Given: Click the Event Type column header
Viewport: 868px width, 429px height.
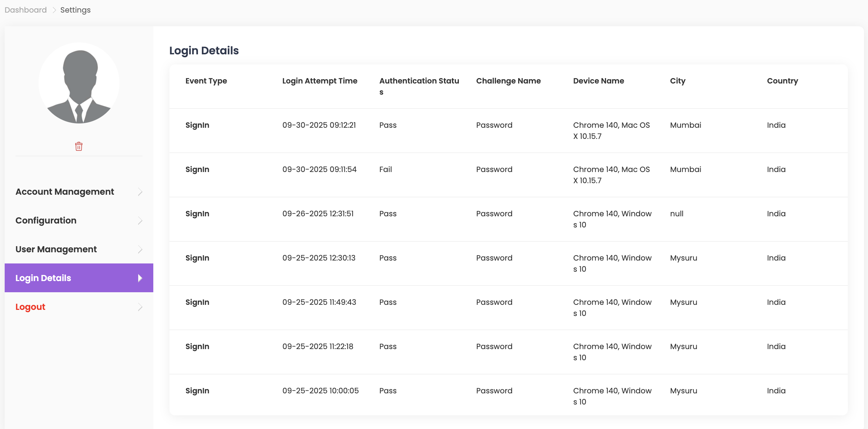Looking at the screenshot, I should (x=206, y=81).
